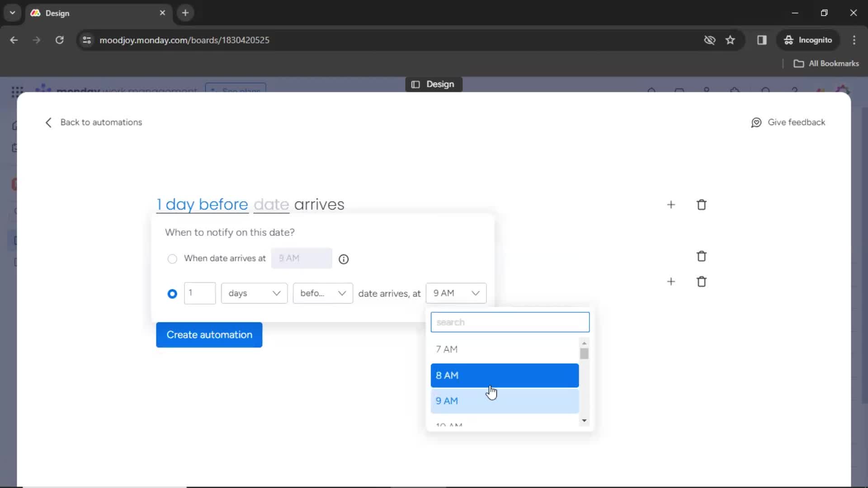Toggle the relative date notification option

(172, 293)
